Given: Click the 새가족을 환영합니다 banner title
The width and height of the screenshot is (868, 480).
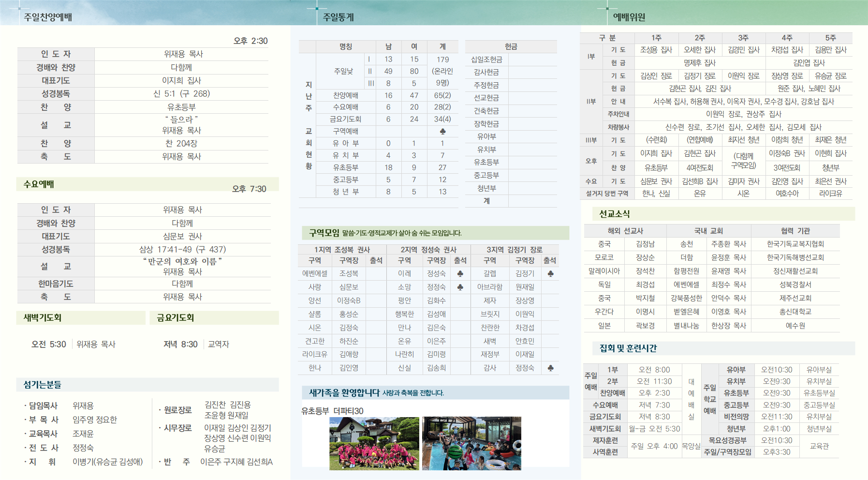Looking at the screenshot, I should tap(344, 392).
